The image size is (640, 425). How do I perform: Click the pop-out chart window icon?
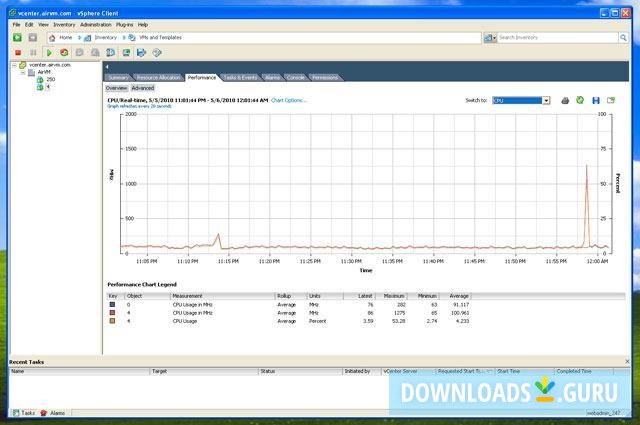(x=611, y=100)
